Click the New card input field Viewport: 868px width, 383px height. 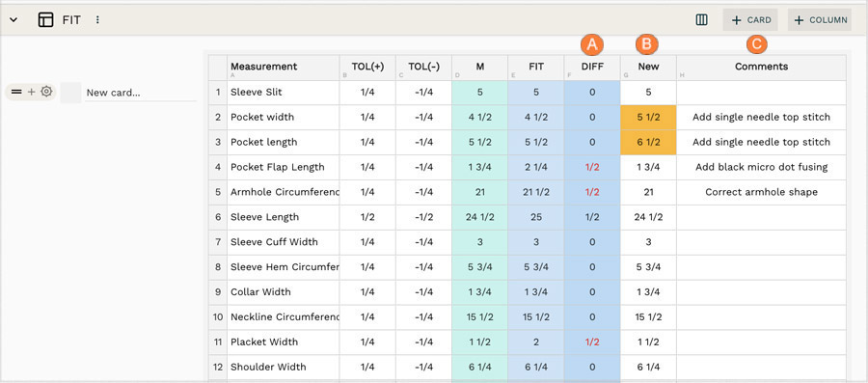pyautogui.click(x=141, y=93)
